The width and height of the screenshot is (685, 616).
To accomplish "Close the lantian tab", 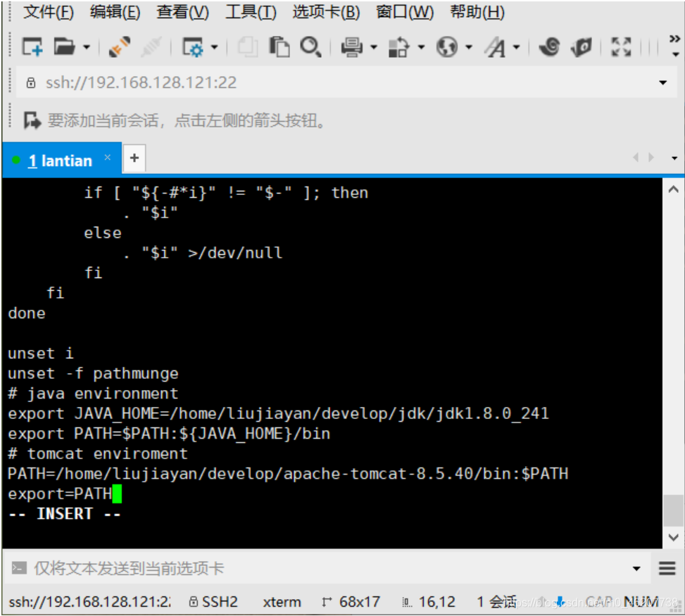I will coord(108,157).
